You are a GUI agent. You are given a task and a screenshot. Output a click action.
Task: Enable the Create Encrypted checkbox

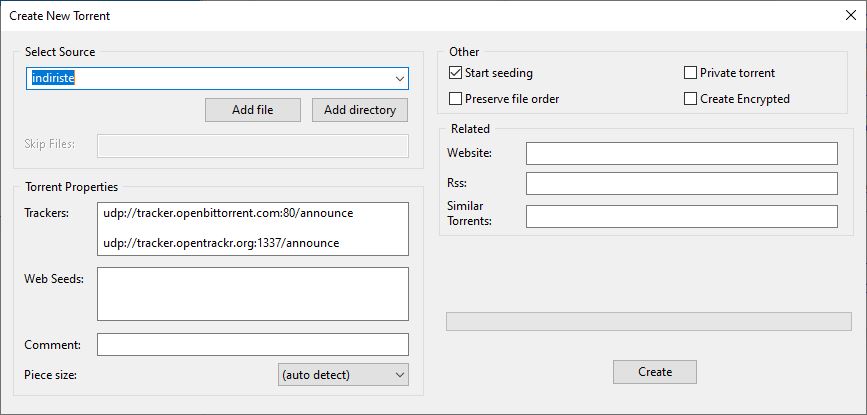click(690, 99)
